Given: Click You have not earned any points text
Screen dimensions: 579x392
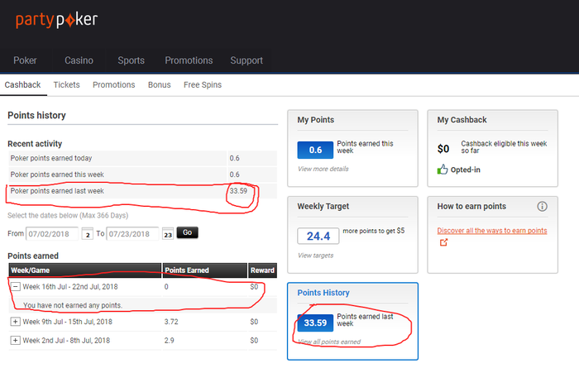Looking at the screenshot, I should [x=73, y=305].
